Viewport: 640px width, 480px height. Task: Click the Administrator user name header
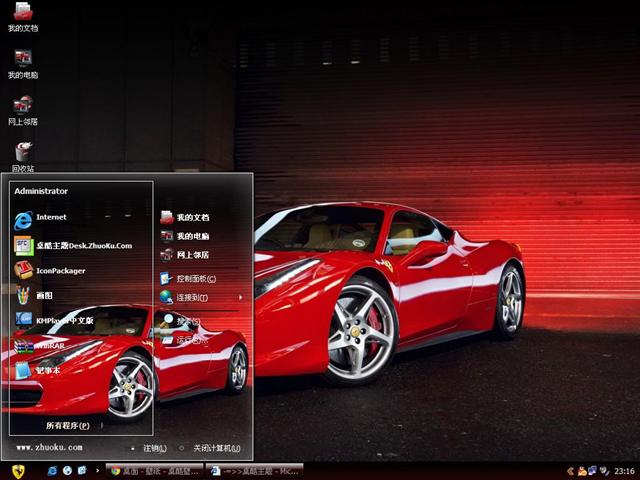pos(41,191)
